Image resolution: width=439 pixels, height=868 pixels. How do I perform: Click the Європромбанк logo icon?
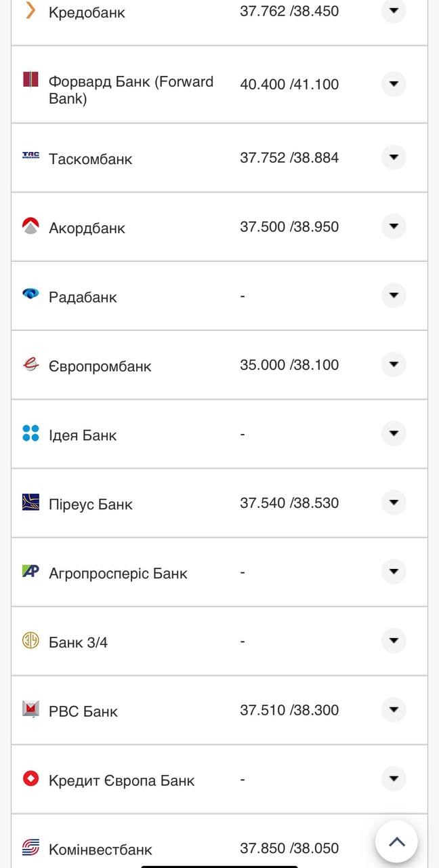click(30, 364)
